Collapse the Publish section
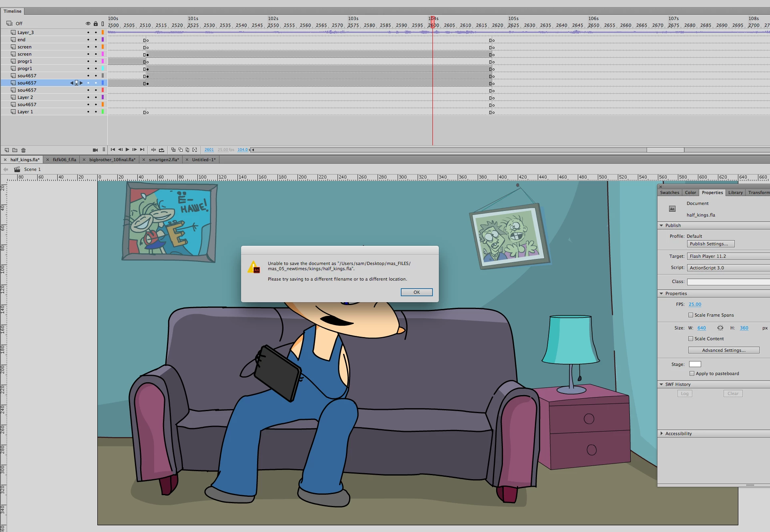 coord(661,225)
